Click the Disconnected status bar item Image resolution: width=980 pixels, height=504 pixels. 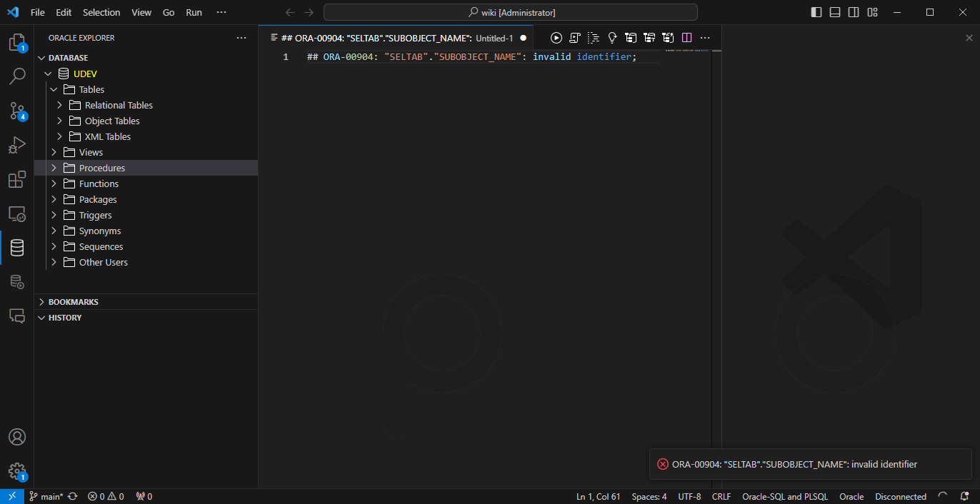(900, 497)
